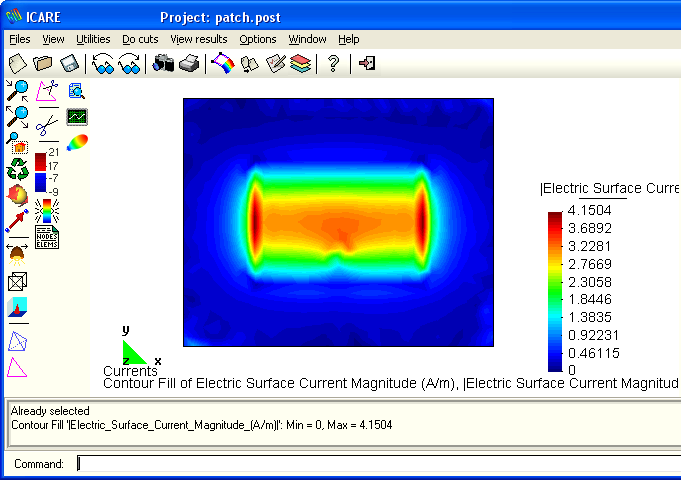Click the wireframe box render icon
The width and height of the screenshot is (681, 480).
[17, 281]
